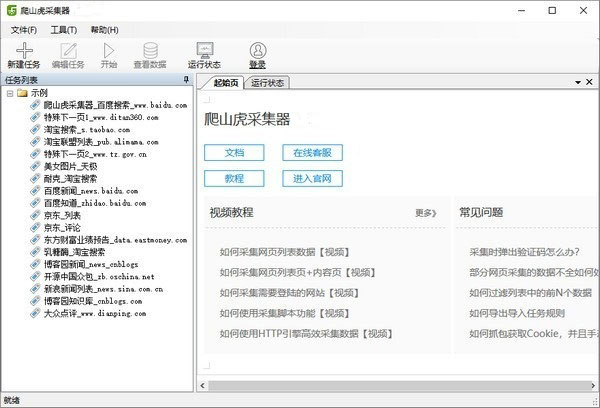Click task icon beside 新浪新闻列表_news.sina.com.cn
The image size is (600, 408).
tap(35, 289)
